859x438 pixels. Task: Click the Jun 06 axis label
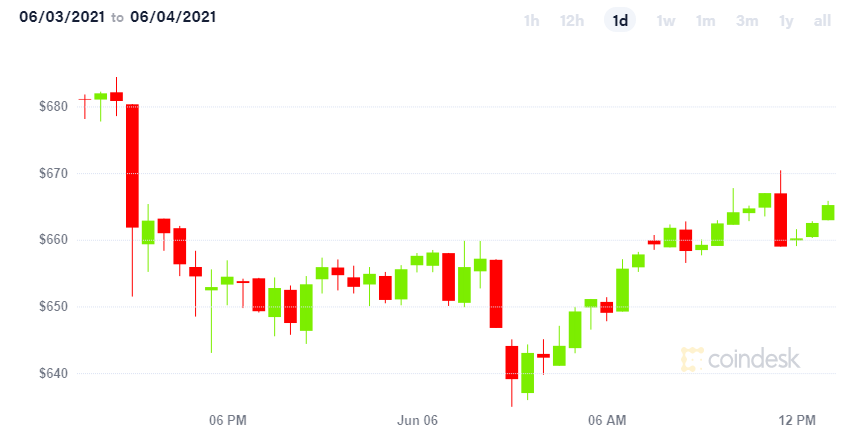[417, 420]
